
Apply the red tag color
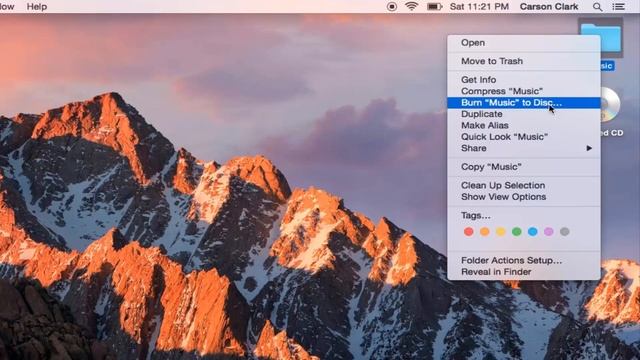pos(469,232)
